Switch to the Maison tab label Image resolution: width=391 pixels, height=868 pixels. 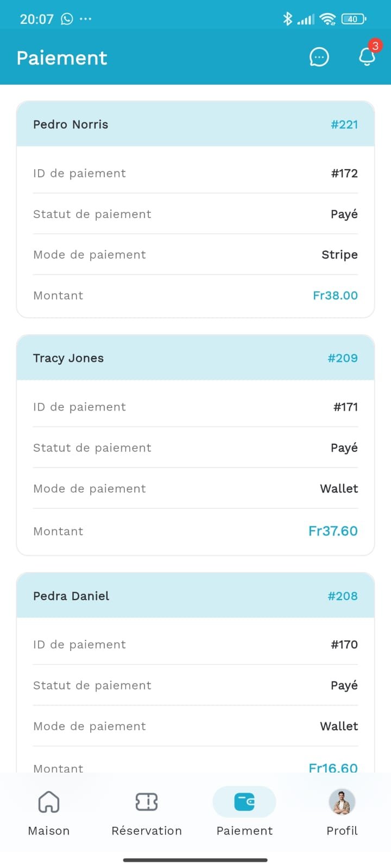click(49, 831)
